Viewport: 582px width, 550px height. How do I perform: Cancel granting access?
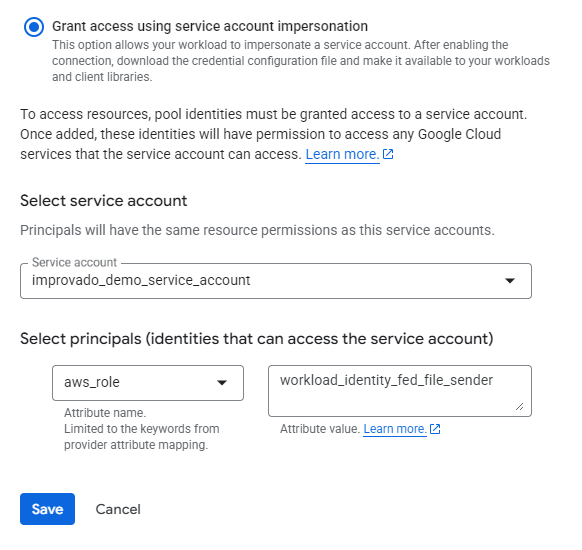pos(118,509)
